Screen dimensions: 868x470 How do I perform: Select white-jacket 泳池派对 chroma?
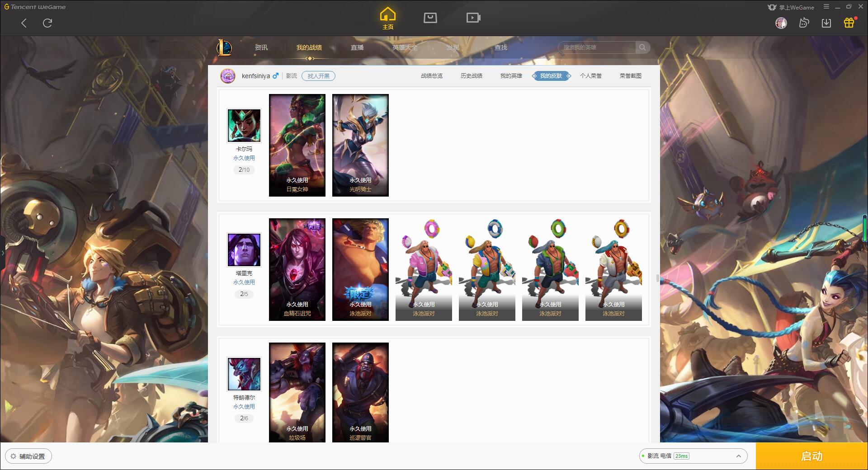613,269
